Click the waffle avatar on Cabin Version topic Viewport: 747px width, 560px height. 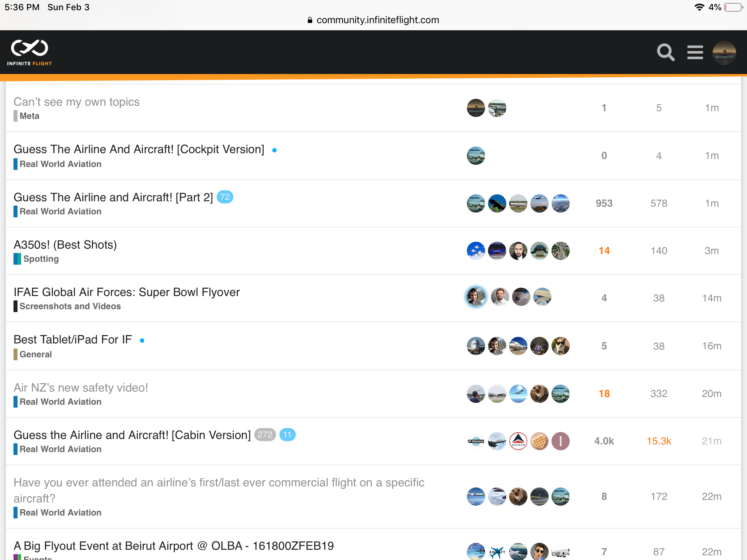click(539, 441)
